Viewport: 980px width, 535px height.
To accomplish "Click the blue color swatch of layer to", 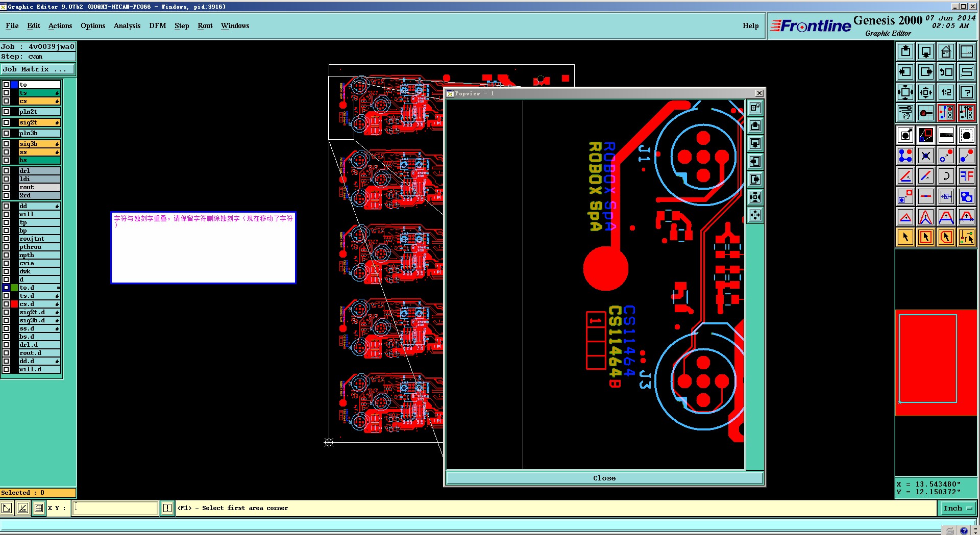I will [x=14, y=85].
